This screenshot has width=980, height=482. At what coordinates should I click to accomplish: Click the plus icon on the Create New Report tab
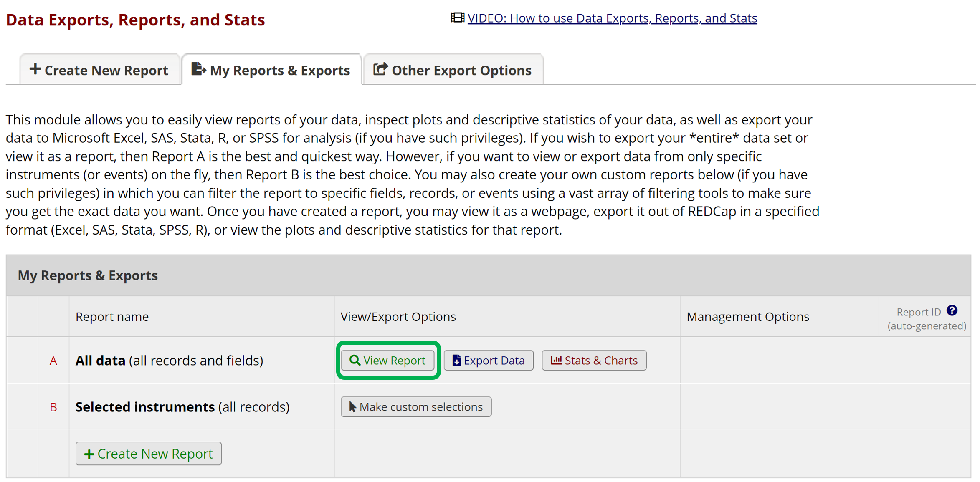pyautogui.click(x=35, y=69)
